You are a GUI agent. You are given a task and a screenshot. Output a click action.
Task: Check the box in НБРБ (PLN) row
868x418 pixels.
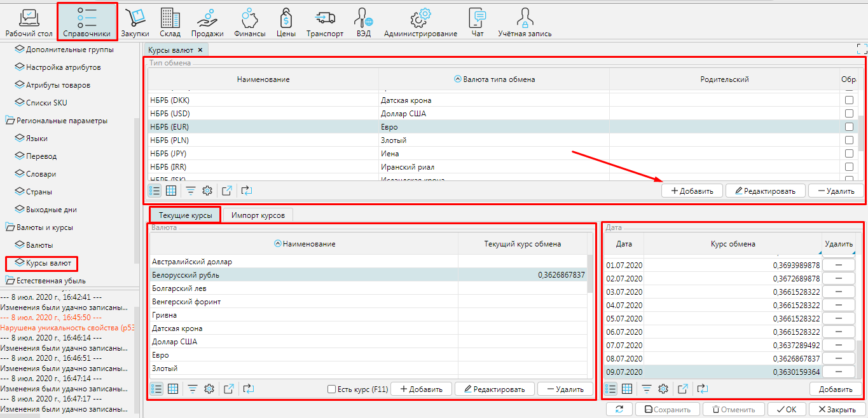pyautogui.click(x=849, y=140)
